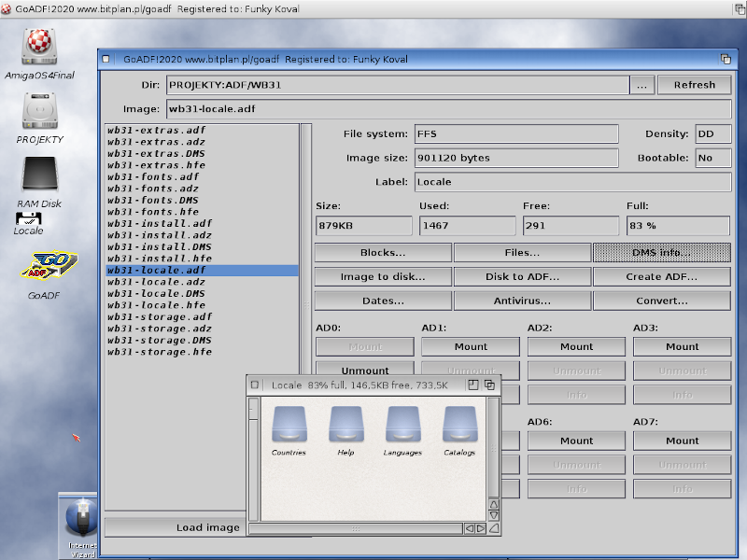Screen dimensions: 747x560
Task: Open the PROJEKTY hard drive icon
Action: (x=39, y=111)
